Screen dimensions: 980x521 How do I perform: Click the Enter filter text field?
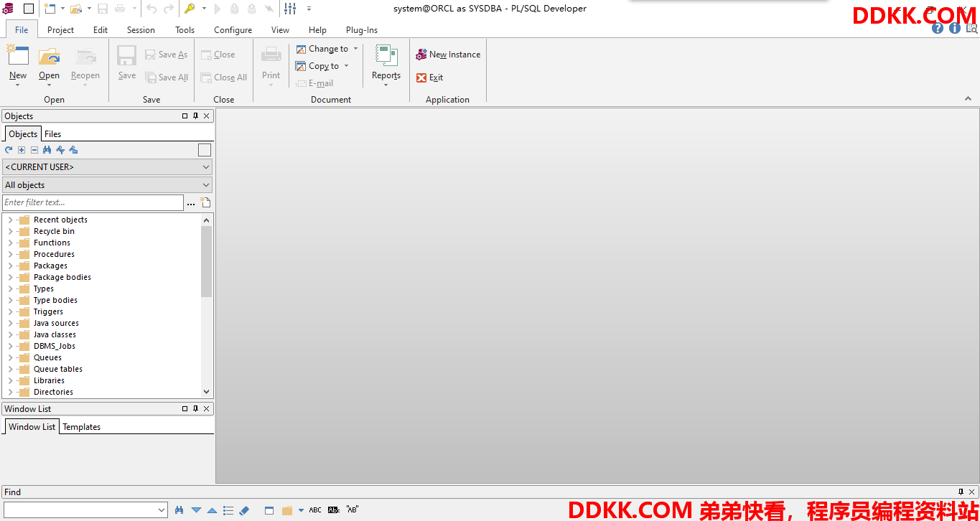93,202
